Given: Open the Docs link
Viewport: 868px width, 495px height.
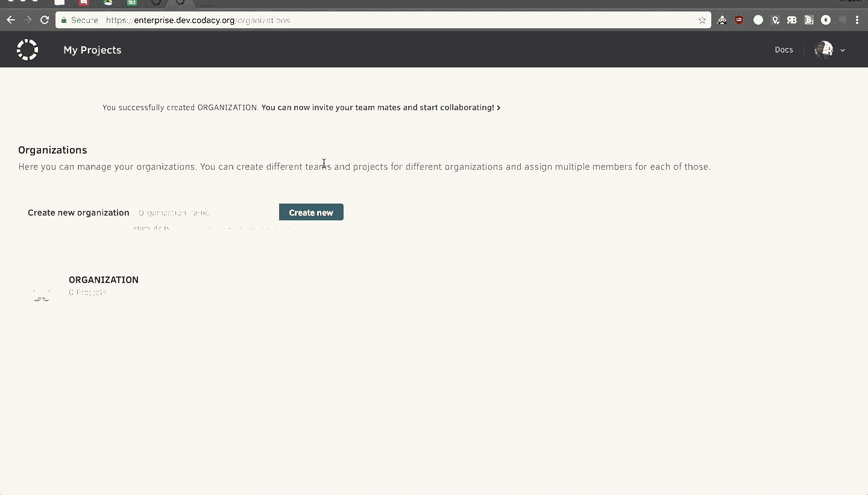Looking at the screenshot, I should point(784,50).
